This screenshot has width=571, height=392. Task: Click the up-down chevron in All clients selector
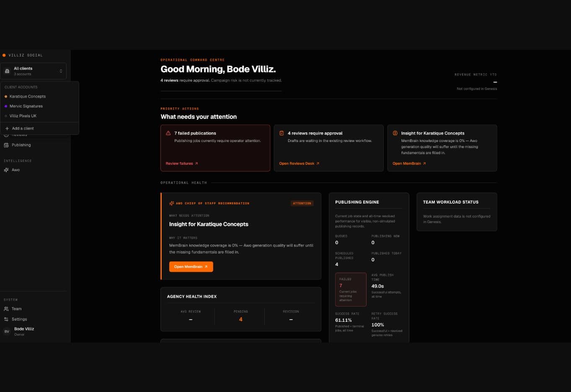pyautogui.click(x=61, y=71)
